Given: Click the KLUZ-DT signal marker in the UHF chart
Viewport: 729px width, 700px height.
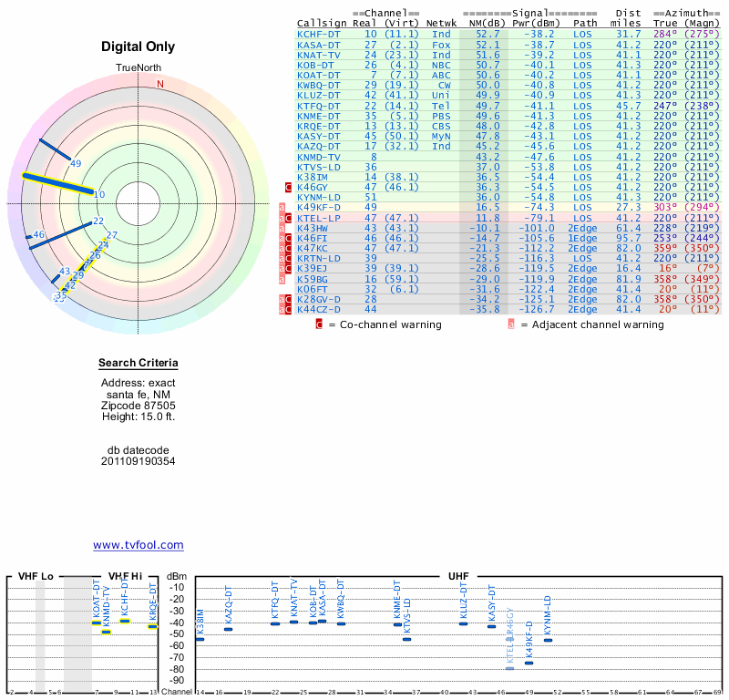Looking at the screenshot, I should tap(463, 623).
